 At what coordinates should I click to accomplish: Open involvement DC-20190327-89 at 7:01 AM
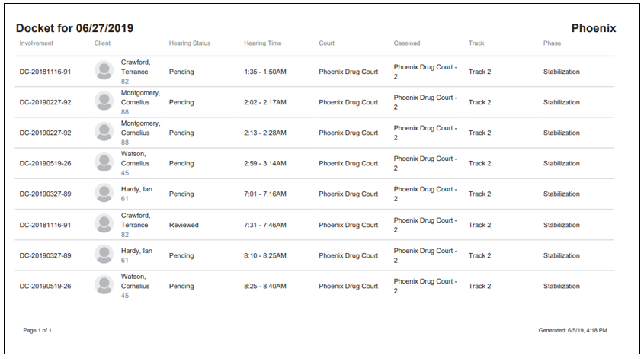45,194
